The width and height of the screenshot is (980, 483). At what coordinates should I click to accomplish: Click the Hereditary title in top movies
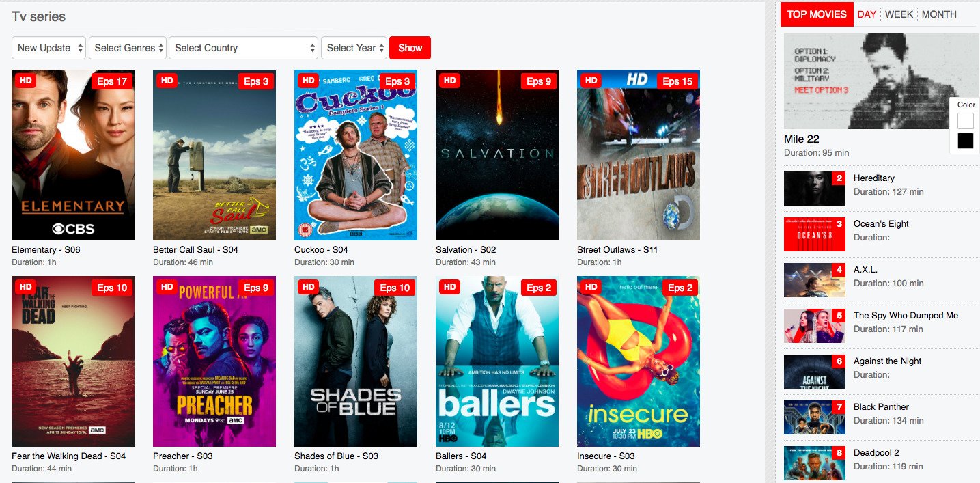[874, 178]
